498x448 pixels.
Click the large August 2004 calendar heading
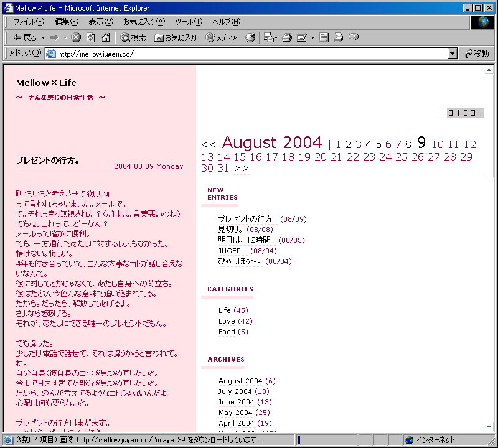click(x=272, y=142)
